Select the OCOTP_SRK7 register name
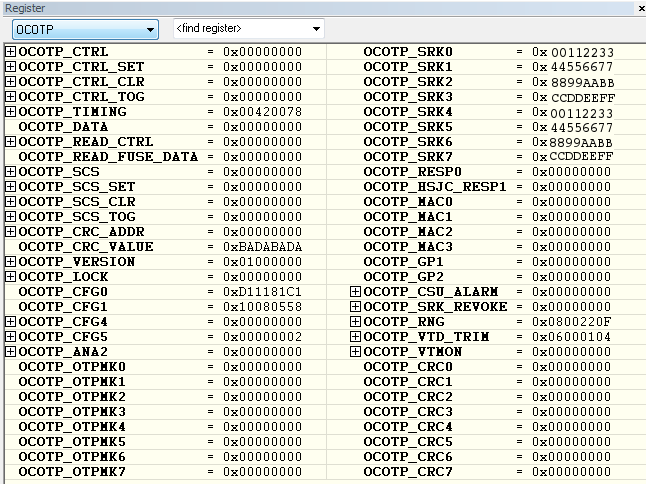The height and width of the screenshot is (484, 646). (x=408, y=157)
